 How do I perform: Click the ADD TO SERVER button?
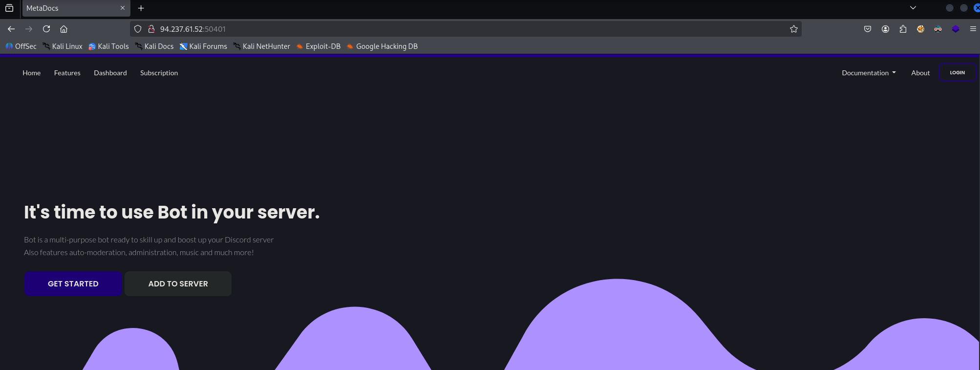tap(178, 283)
